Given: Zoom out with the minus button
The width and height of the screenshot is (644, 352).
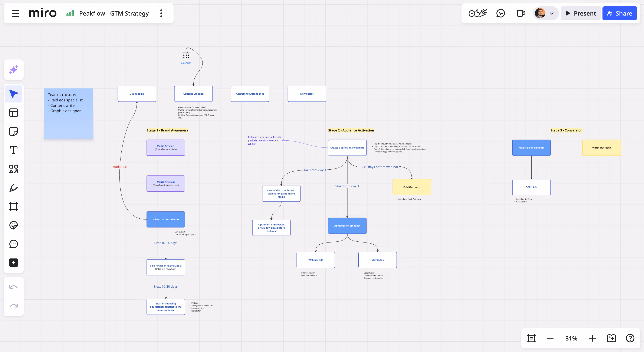Looking at the screenshot, I should [x=550, y=338].
